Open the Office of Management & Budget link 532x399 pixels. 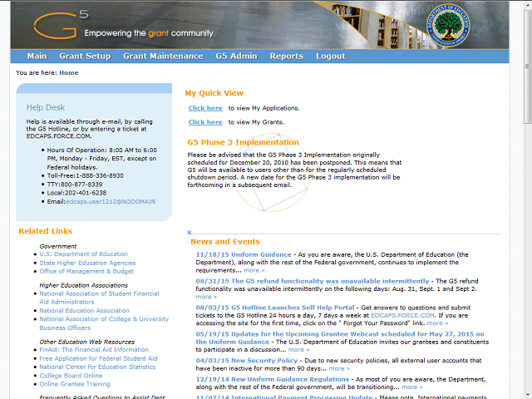[86, 271]
